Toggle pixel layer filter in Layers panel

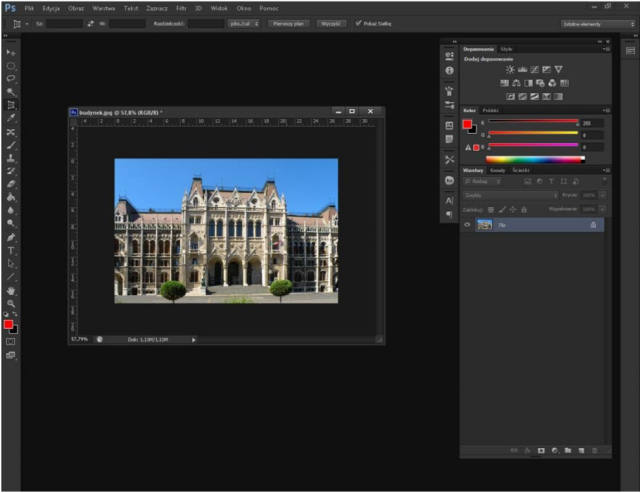coord(528,181)
